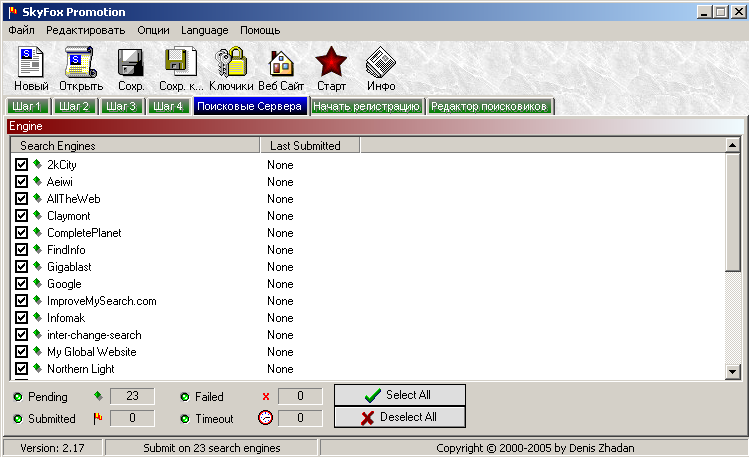Screen dimensions: 749x457
Task: Switch to the Шаг 2 tab
Action: [x=75, y=106]
